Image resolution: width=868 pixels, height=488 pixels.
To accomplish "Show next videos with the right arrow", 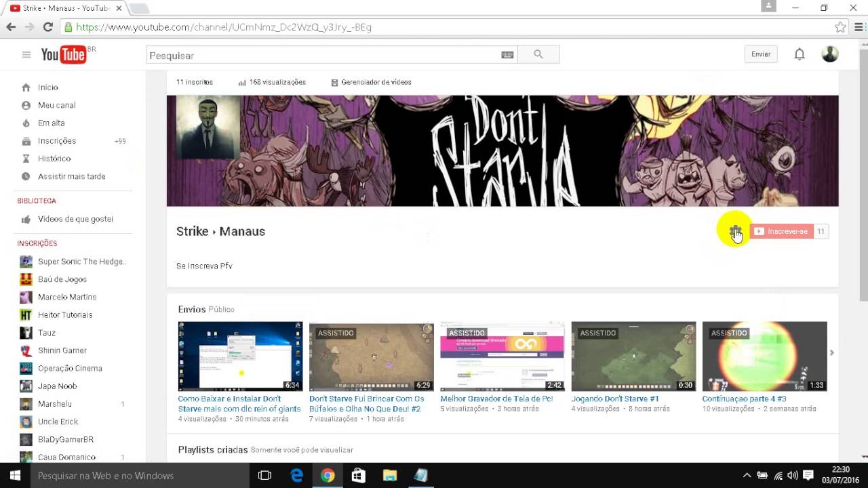I will click(831, 352).
